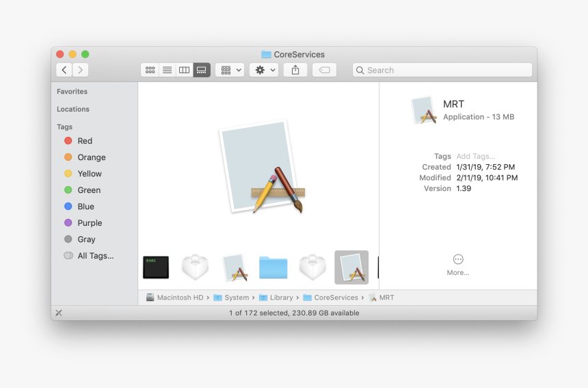
Task: Switch to icon view
Action: [150, 70]
